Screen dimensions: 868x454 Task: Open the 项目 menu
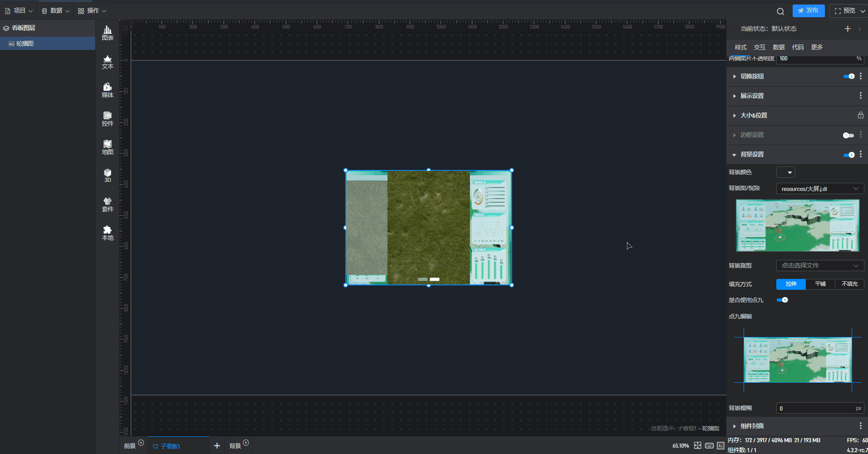19,10
